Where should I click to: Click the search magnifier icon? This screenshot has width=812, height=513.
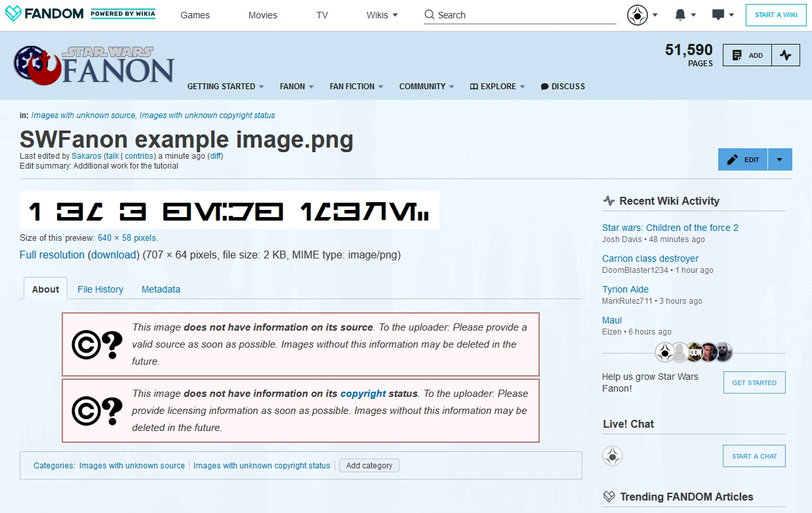(430, 14)
